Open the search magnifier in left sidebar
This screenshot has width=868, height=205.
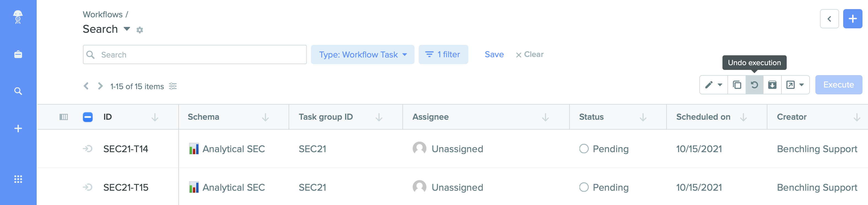18,91
